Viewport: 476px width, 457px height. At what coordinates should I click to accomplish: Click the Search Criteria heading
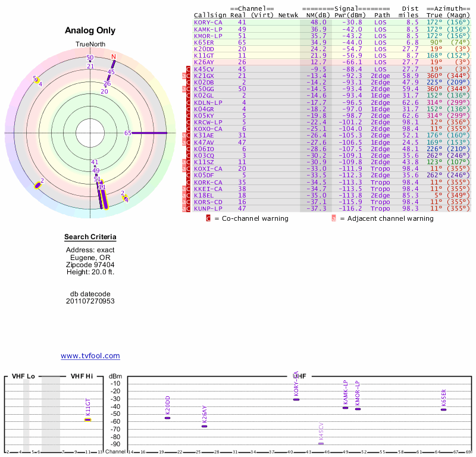pos(90,237)
